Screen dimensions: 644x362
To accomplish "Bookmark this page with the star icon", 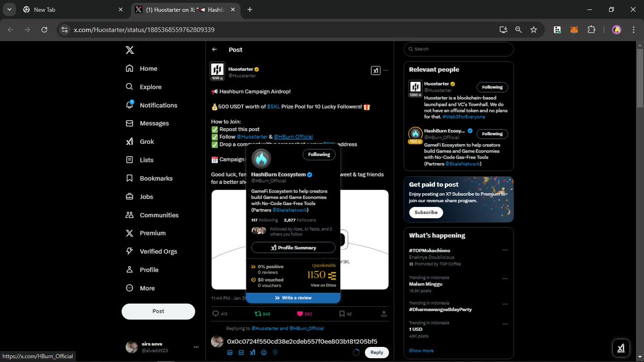I will 533,30.
